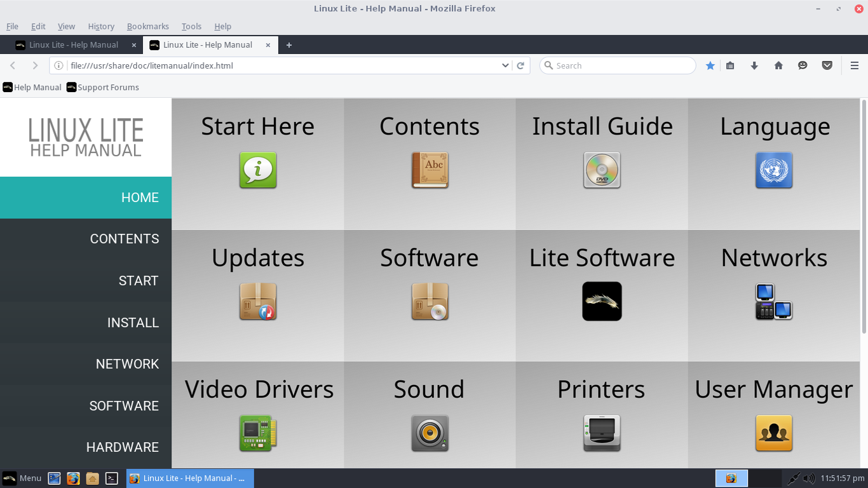The height and width of the screenshot is (488, 868).
Task: Open the Printers icon
Action: 602,433
